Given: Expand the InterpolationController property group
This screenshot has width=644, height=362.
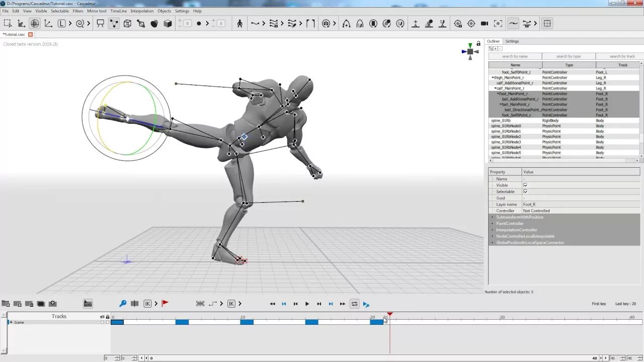Looking at the screenshot, I should 493,230.
